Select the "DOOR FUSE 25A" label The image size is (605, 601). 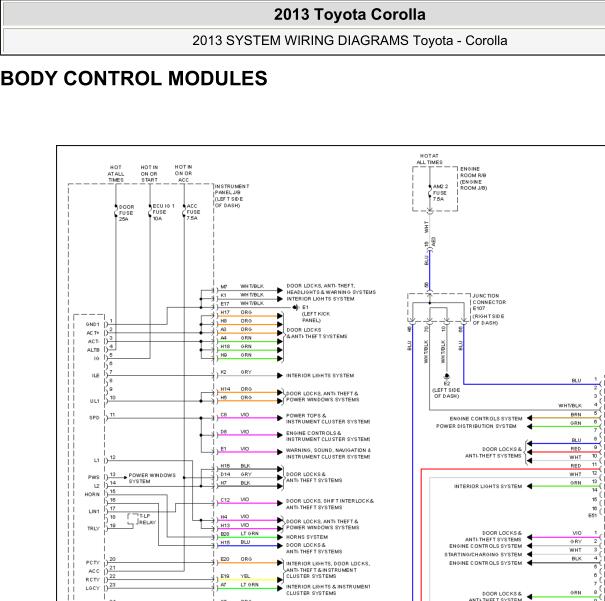pos(126,213)
